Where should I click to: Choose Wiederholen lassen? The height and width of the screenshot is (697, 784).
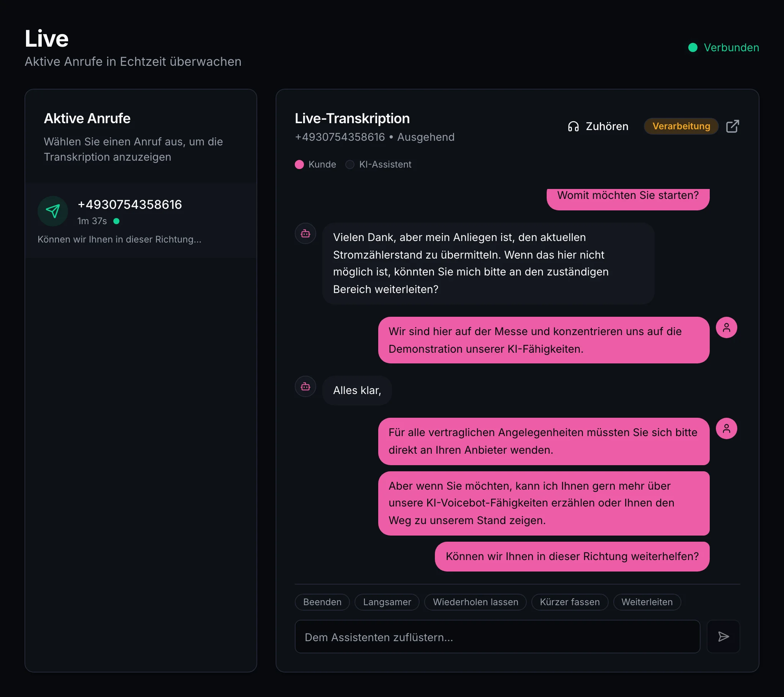tap(475, 602)
